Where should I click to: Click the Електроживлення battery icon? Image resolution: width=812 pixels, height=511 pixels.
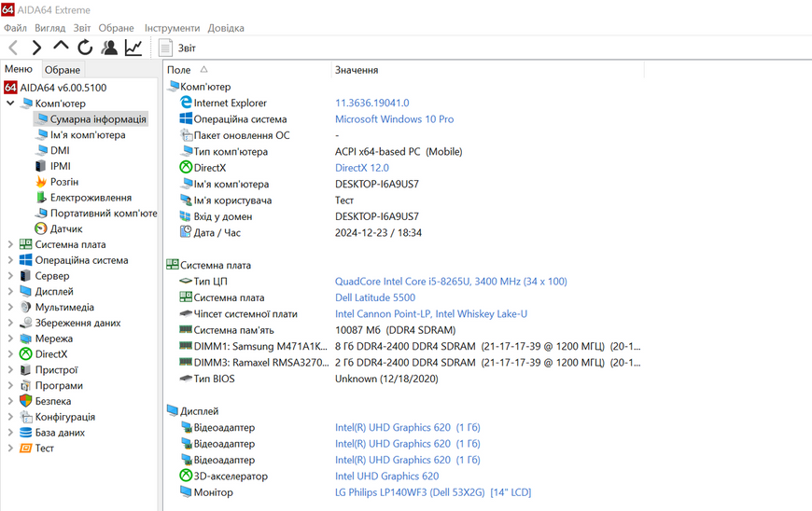[x=41, y=198]
